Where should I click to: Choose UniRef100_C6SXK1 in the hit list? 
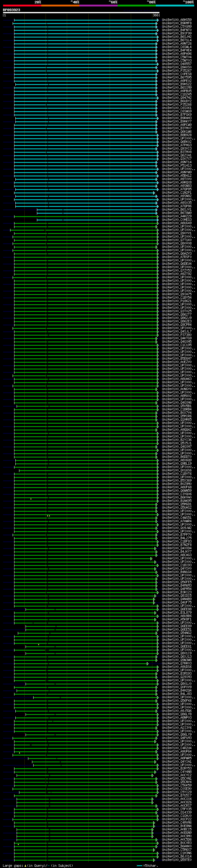click(177, 108)
